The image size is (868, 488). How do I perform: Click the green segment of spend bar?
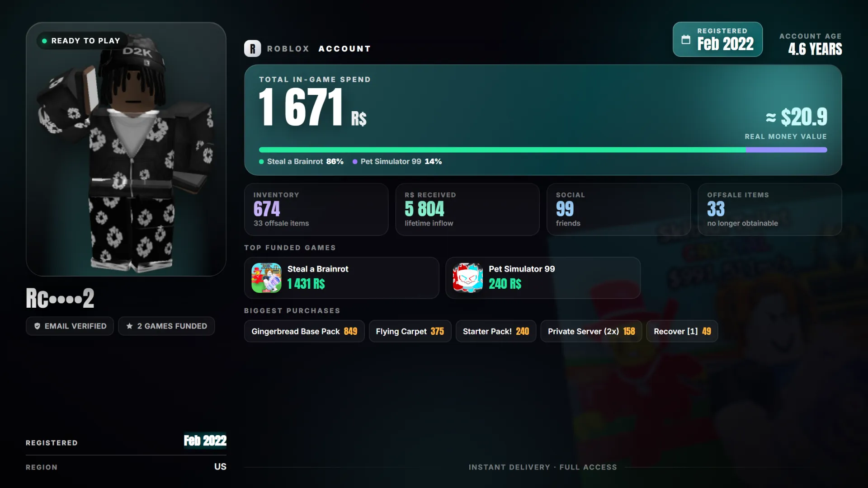(502, 150)
